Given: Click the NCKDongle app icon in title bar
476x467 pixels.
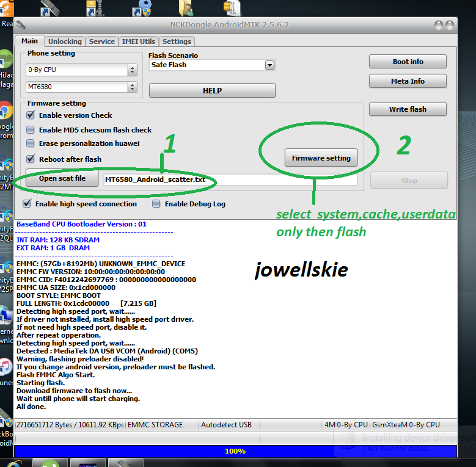Looking at the screenshot, I should [x=20, y=25].
